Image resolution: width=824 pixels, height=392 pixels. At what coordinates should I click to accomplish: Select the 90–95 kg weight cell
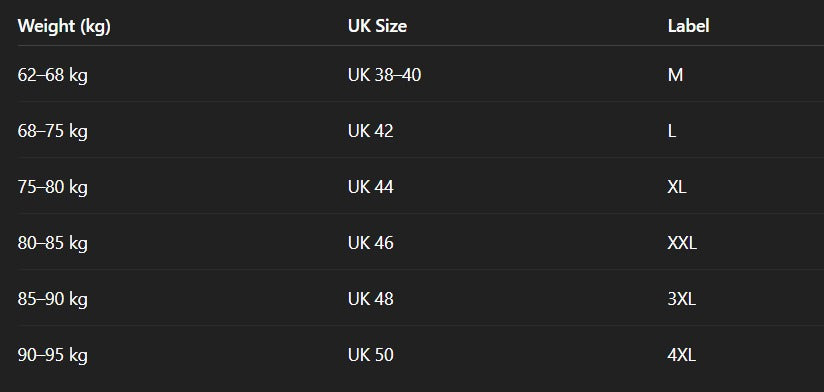[x=53, y=356]
